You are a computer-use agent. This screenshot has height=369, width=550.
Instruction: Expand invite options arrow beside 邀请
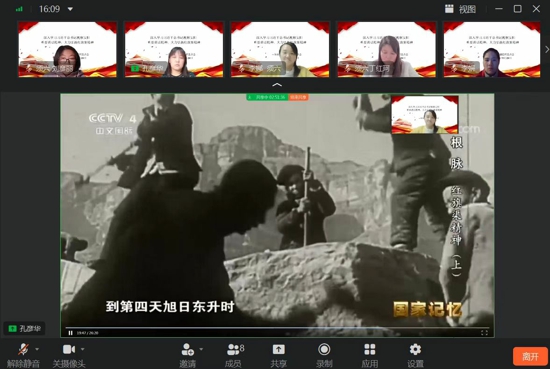click(201, 349)
